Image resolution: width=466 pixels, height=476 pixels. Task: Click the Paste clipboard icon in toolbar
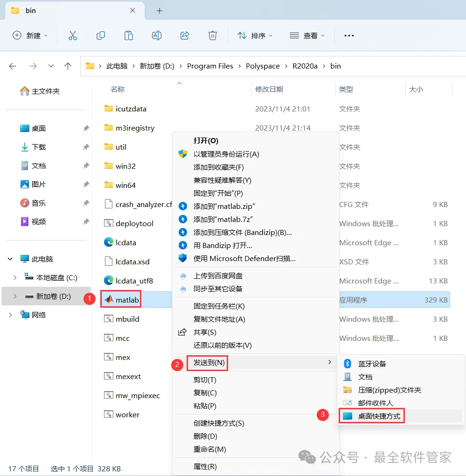tap(128, 35)
